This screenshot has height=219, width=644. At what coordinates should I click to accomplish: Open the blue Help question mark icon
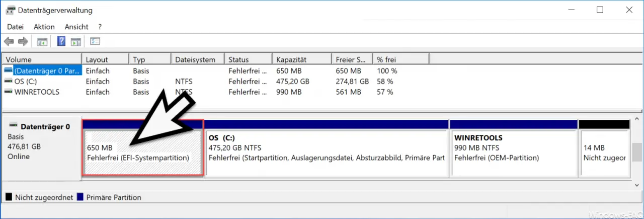coord(61,42)
